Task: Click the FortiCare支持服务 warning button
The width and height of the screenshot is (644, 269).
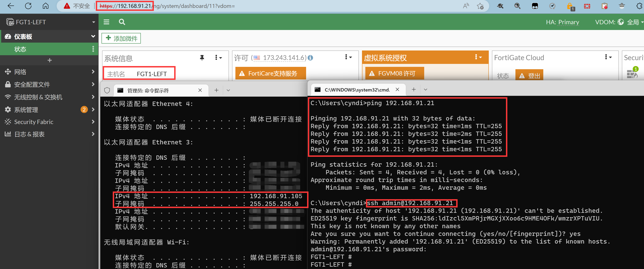Action: 271,73
